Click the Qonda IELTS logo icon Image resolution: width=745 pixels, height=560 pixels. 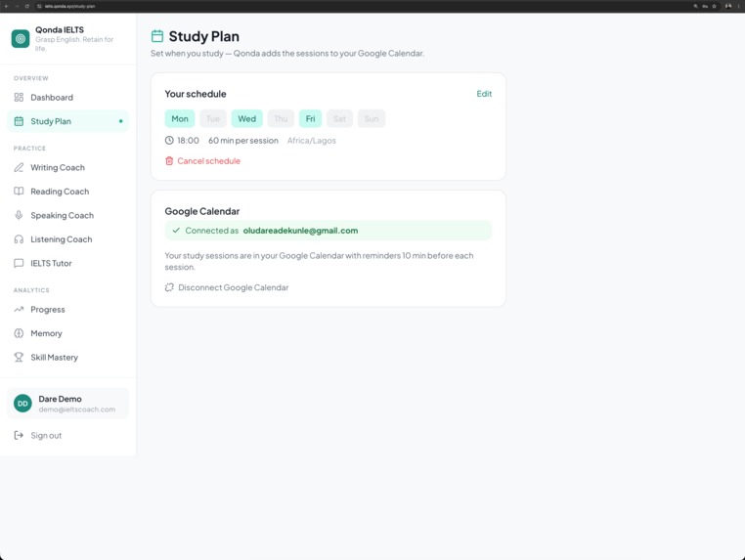pyautogui.click(x=21, y=39)
